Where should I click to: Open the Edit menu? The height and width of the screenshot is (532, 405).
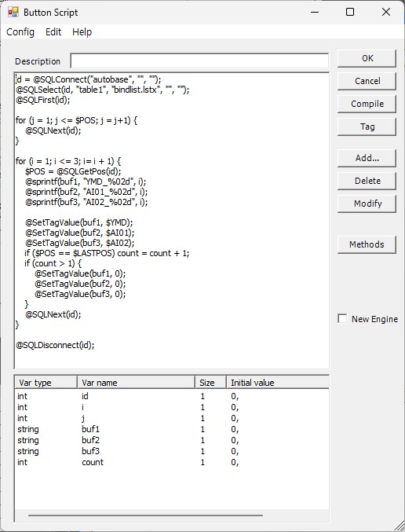53,32
